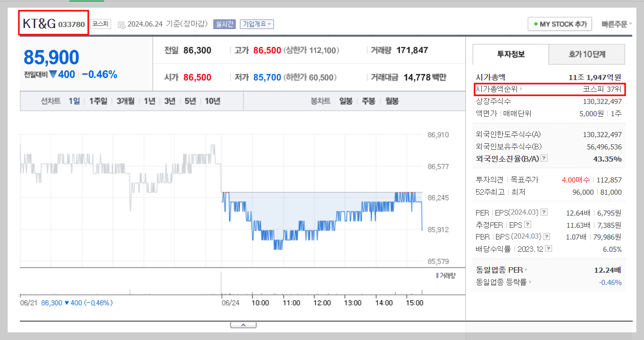Click the 전일 price 86,300
The image size is (644, 340).
[x=197, y=50]
